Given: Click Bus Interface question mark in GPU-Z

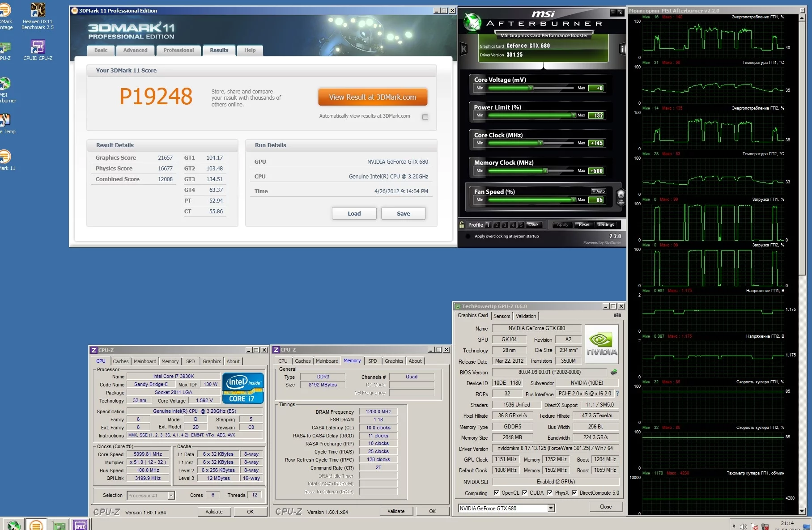Looking at the screenshot, I should click(617, 394).
